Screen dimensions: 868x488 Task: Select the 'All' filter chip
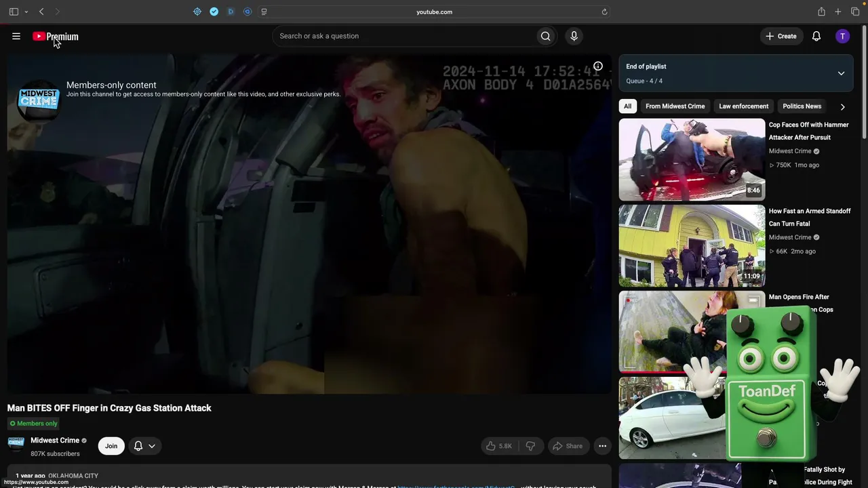(x=628, y=106)
